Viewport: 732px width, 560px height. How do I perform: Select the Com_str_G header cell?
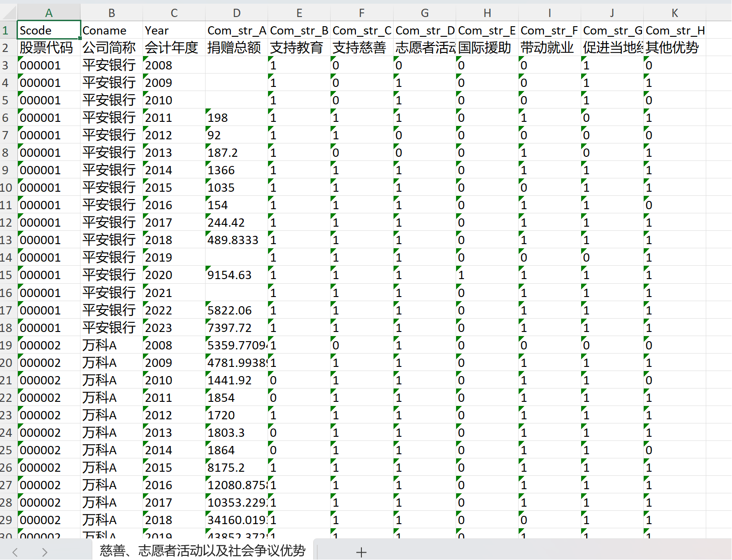pyautogui.click(x=612, y=30)
